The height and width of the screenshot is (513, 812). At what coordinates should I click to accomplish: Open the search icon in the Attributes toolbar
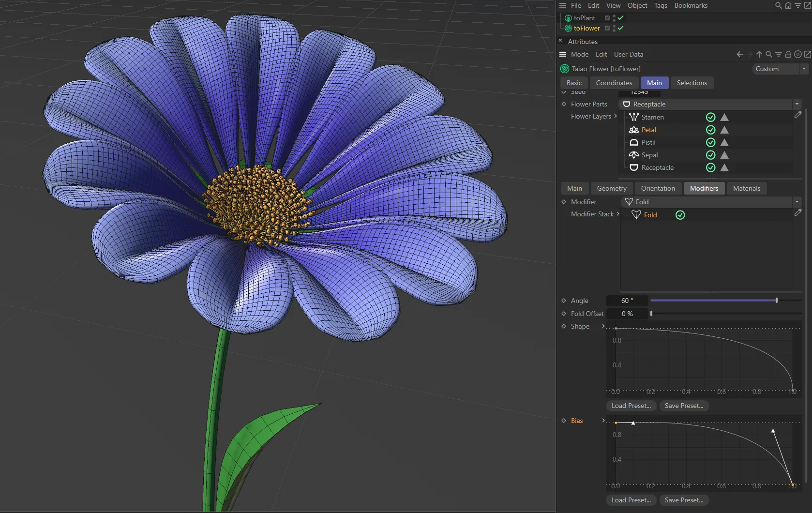[x=768, y=54]
